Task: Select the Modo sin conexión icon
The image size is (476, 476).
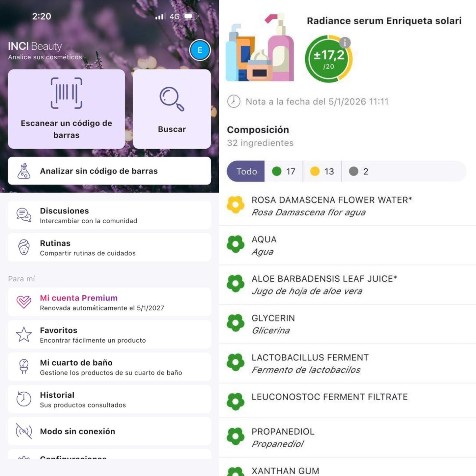Action: (24, 431)
